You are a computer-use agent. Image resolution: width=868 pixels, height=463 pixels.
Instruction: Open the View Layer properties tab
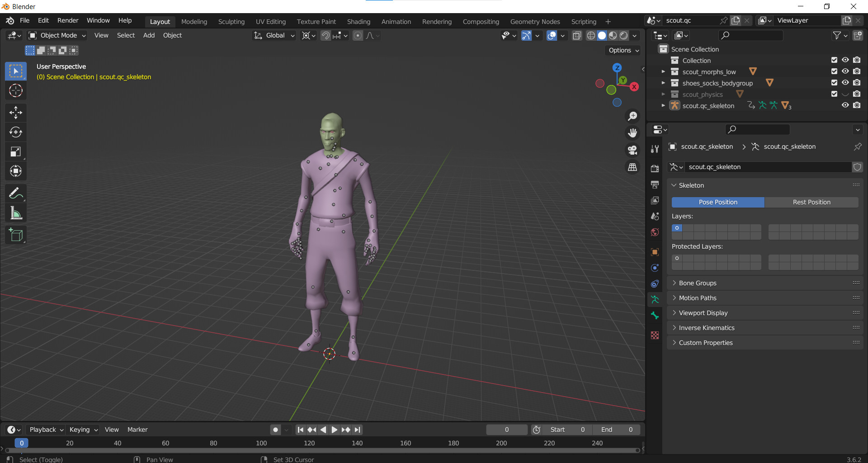pos(655,200)
